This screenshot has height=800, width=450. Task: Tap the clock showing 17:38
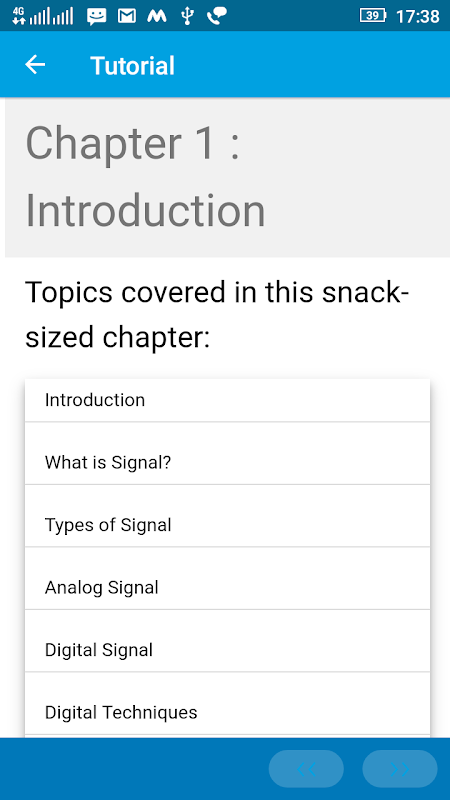tap(417, 16)
